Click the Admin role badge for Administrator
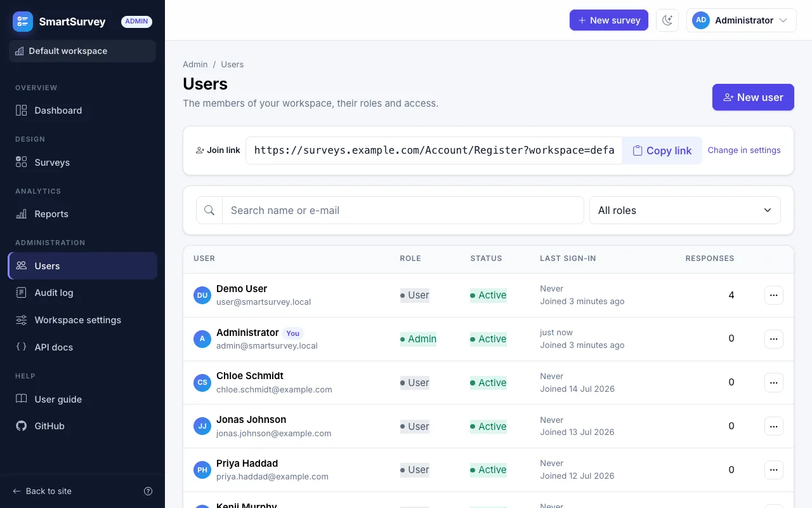 (x=418, y=339)
